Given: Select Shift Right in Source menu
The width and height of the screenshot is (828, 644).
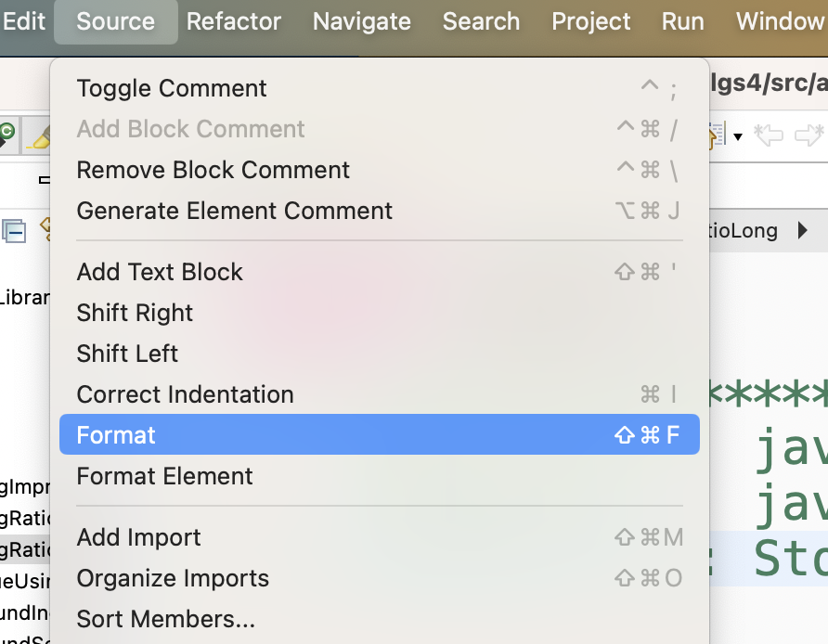Looking at the screenshot, I should (135, 313).
